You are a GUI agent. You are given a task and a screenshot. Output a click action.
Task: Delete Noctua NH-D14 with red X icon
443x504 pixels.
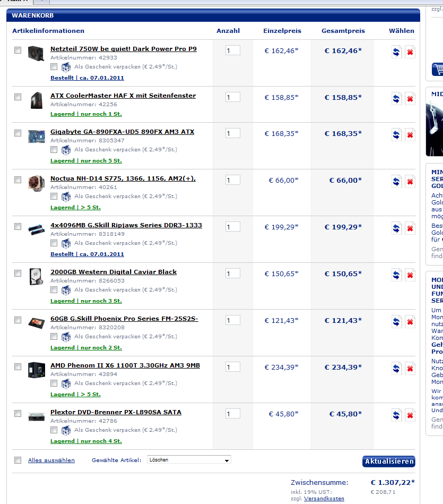coord(410,181)
